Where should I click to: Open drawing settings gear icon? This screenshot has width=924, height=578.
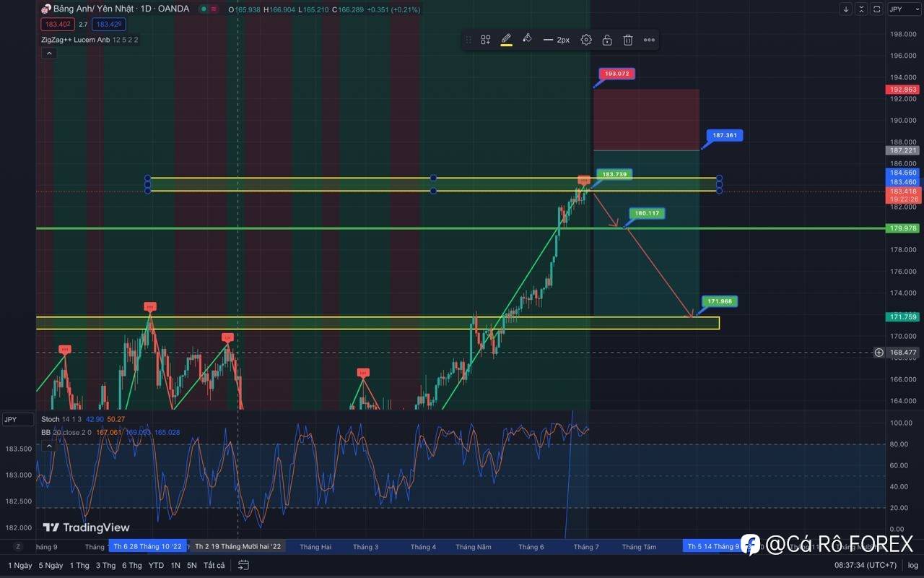(x=586, y=40)
